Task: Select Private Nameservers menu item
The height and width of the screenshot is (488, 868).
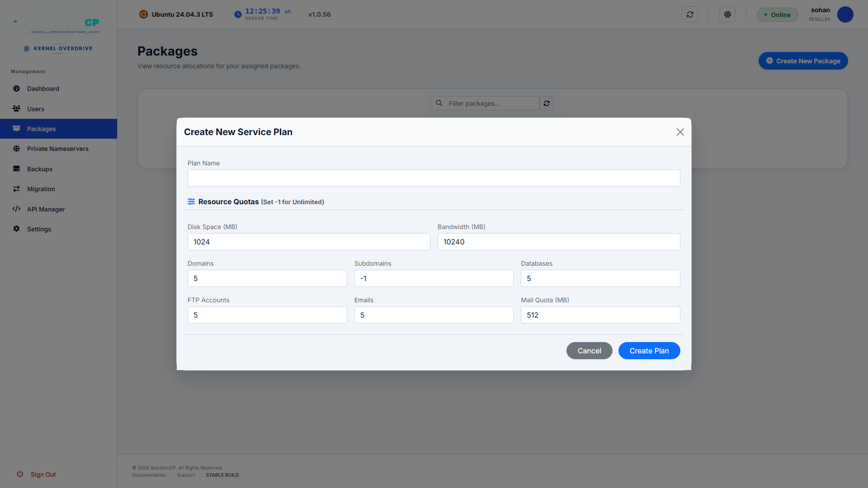Action: coord(59,149)
